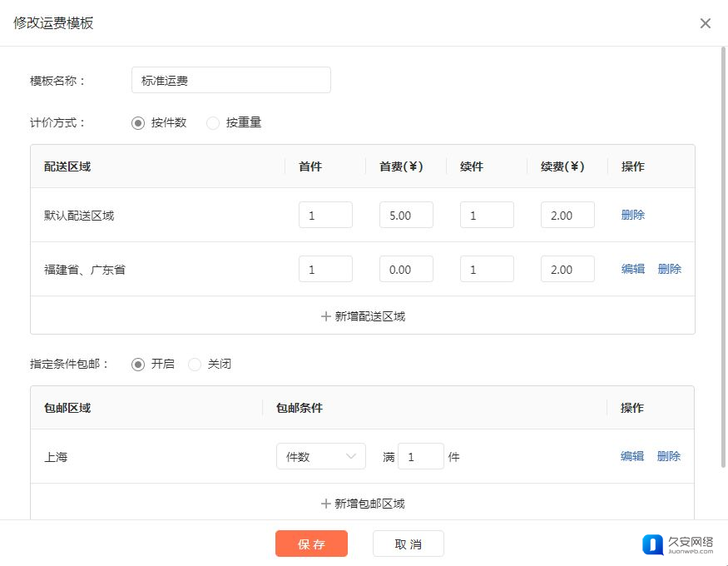Edit the 福建省、广东省 delivery region
This screenshot has width=728, height=566.
pos(632,269)
